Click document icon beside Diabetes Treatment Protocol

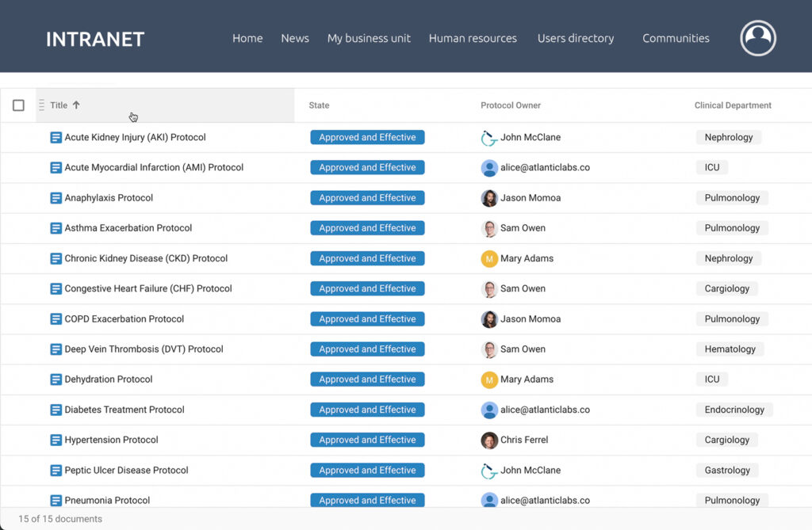coord(56,410)
